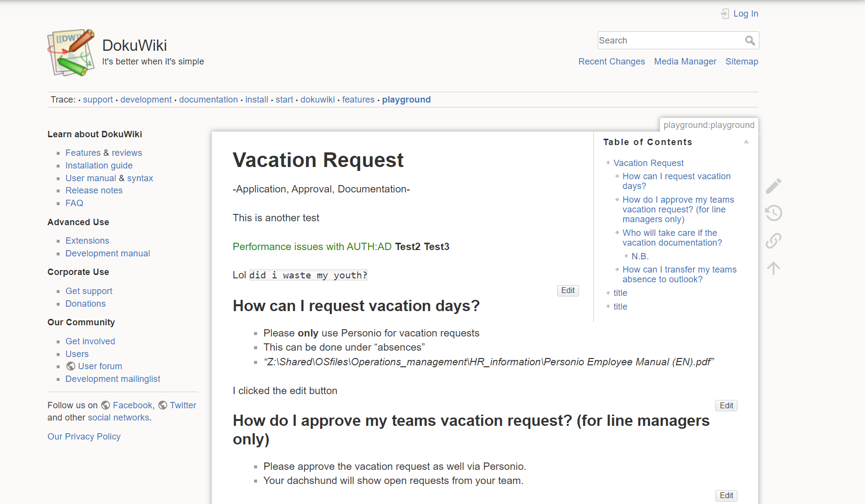Screen dimensions: 865x504
Task: Go to features breadcrumb
Action: tap(358, 100)
